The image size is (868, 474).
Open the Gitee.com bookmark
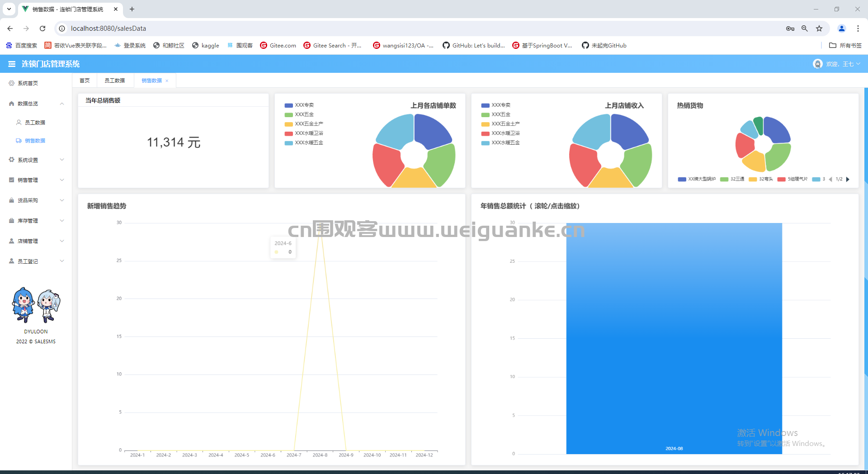point(278,45)
